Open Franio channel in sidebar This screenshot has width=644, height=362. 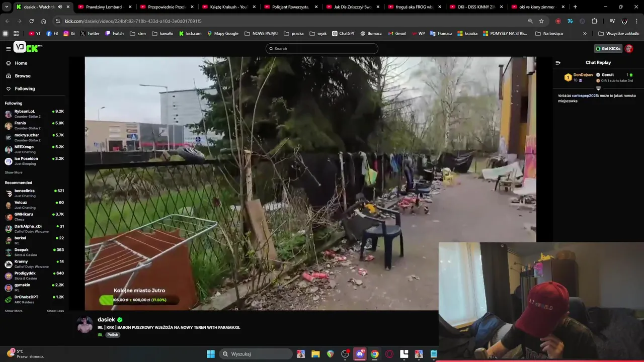pos(34,125)
